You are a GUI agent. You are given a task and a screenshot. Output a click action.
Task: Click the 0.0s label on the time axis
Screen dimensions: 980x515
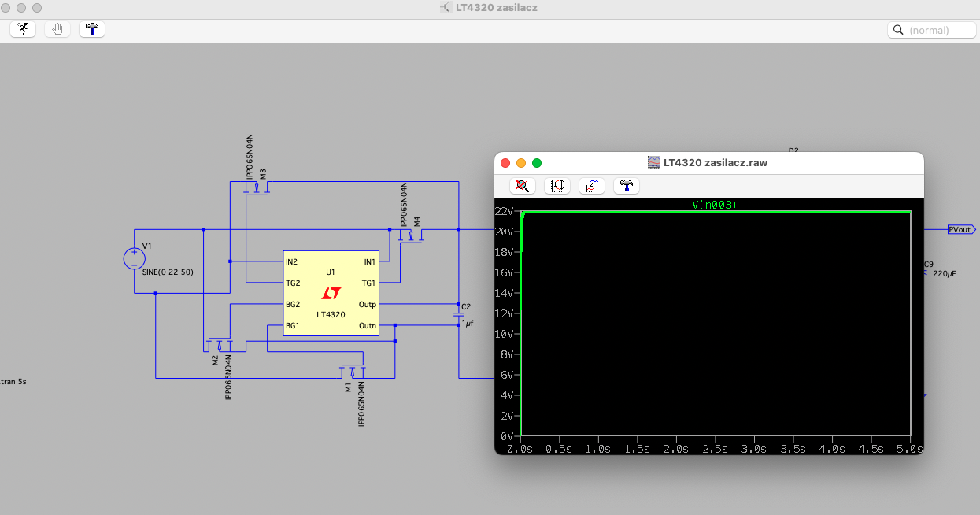coord(520,449)
